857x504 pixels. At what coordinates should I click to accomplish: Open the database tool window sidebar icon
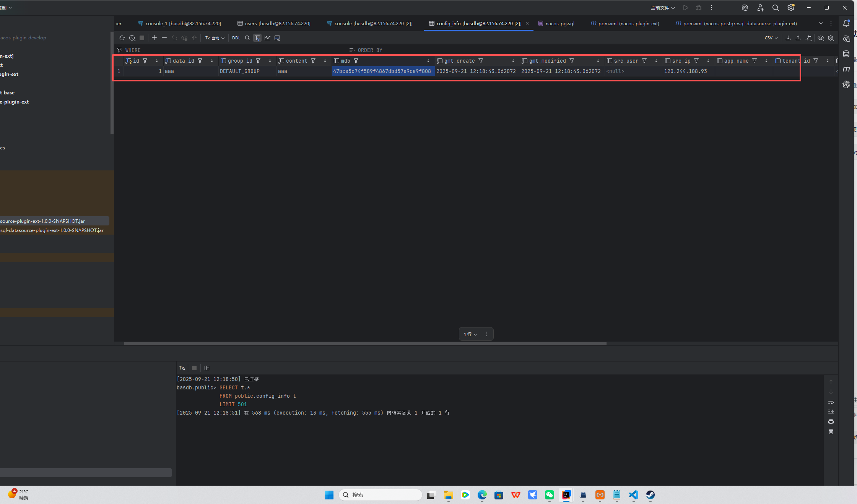point(846,54)
